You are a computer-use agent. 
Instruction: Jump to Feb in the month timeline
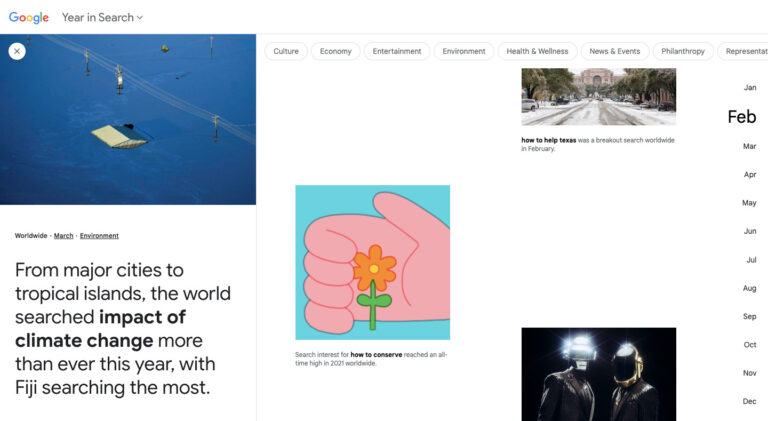[x=742, y=117]
